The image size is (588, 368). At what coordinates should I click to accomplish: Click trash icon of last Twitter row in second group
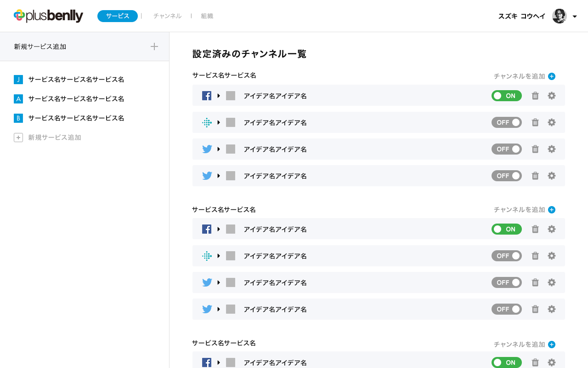point(535,309)
